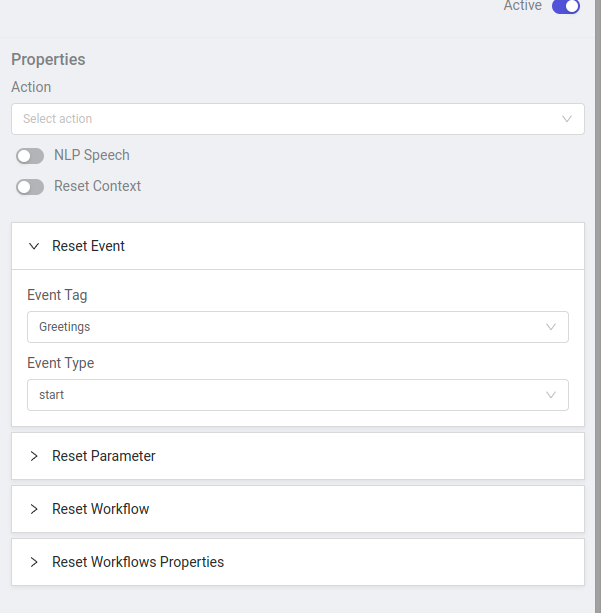This screenshot has height=613, width=601.
Task: Expand the Reset Workflows Properties section
Action: (298, 562)
